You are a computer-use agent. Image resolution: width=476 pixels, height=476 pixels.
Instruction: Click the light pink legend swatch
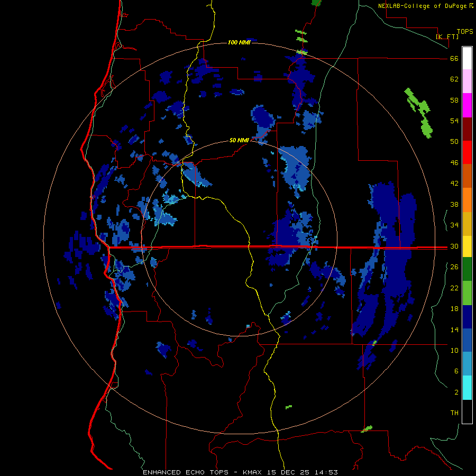[467, 81]
